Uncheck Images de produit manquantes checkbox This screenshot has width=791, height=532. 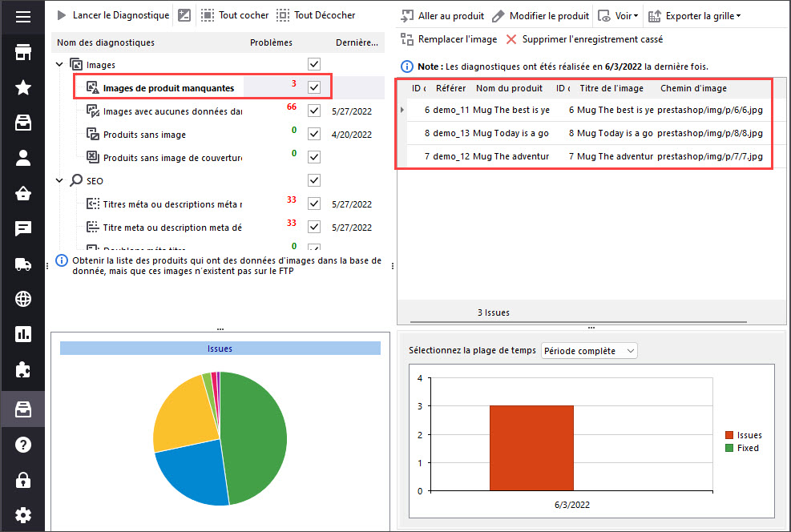tap(314, 87)
